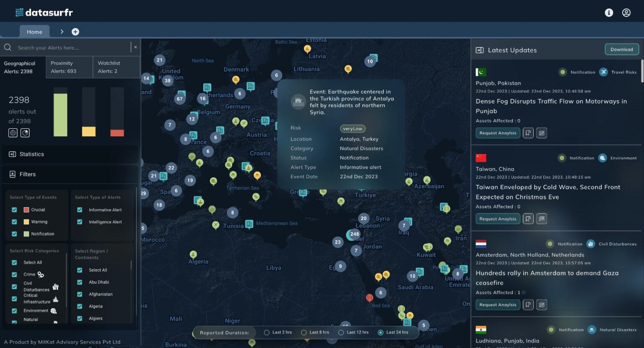Select Last 8 hrs reported duration
The width and height of the screenshot is (644, 348).
[304, 332]
